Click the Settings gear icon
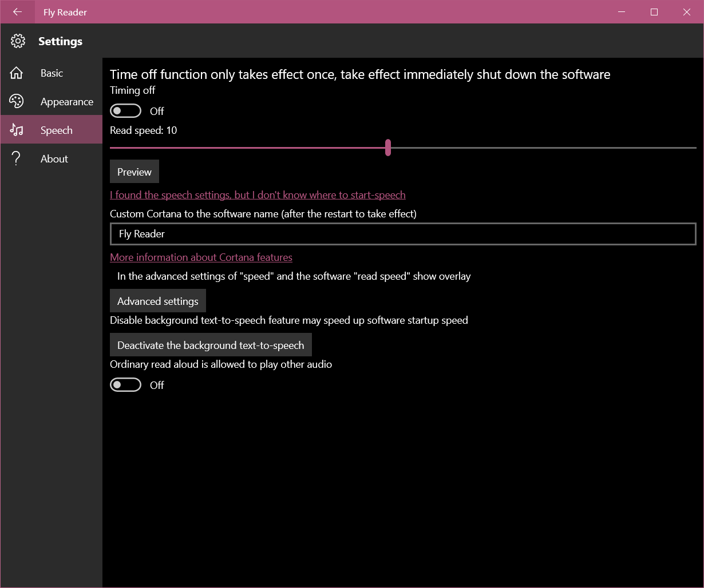 [18, 41]
